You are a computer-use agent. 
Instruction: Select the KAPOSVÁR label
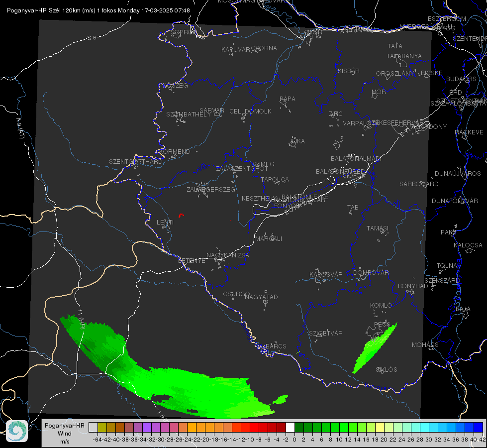(x=326, y=274)
